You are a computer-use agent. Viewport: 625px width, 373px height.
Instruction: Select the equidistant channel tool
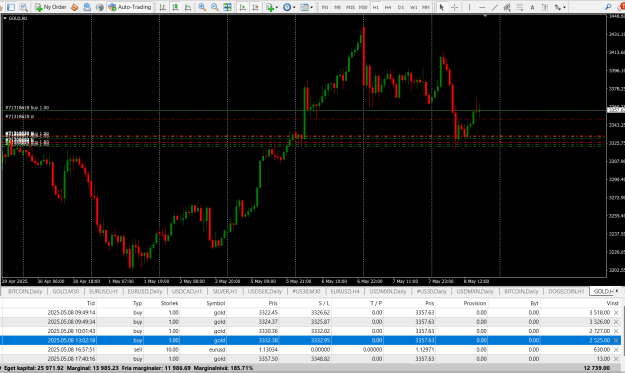click(x=507, y=7)
